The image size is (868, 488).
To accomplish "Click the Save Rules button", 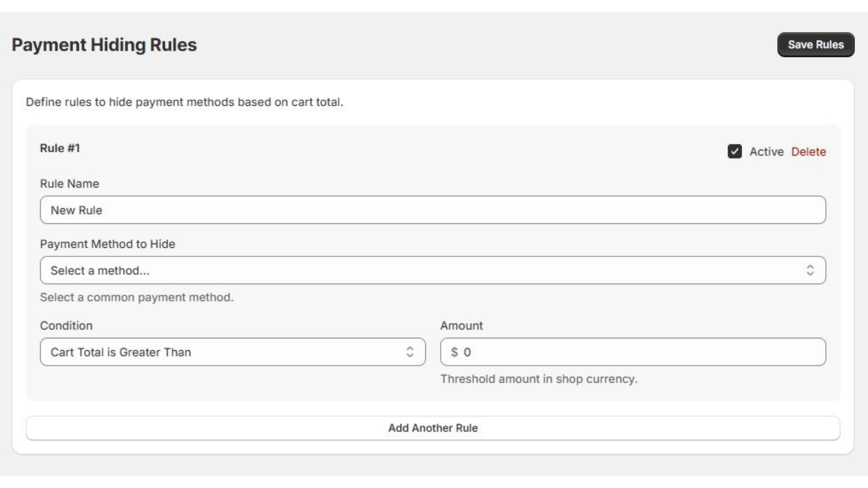I will point(816,45).
